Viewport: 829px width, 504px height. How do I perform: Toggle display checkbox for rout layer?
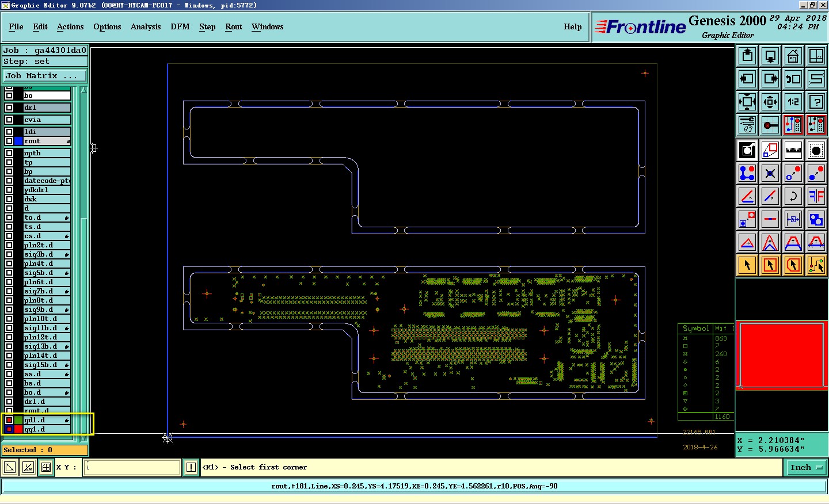pos(9,141)
